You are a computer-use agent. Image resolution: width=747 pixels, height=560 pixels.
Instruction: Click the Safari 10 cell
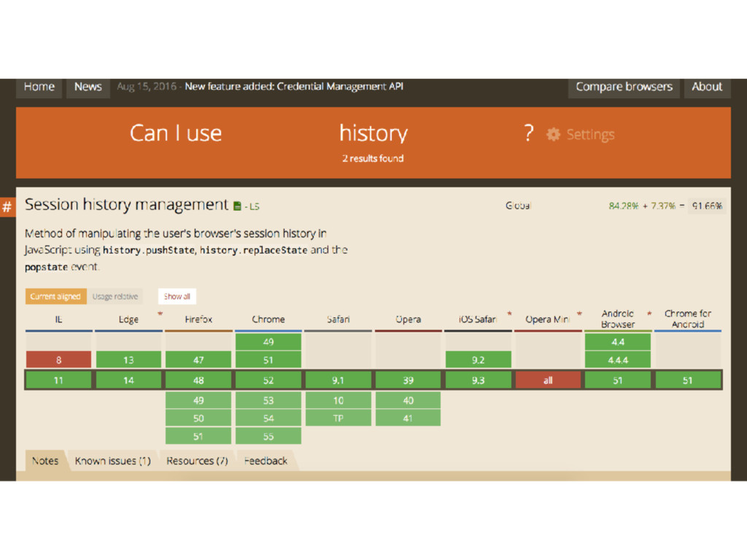tap(338, 400)
